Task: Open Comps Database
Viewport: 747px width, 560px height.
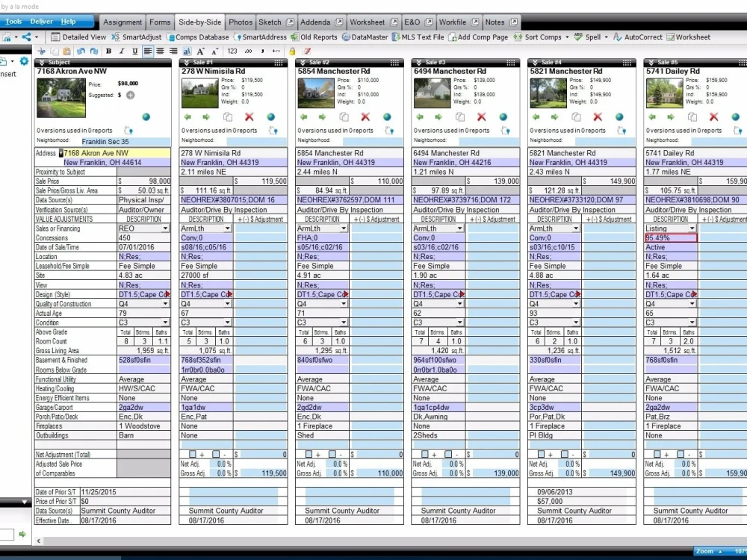Action: (197, 37)
